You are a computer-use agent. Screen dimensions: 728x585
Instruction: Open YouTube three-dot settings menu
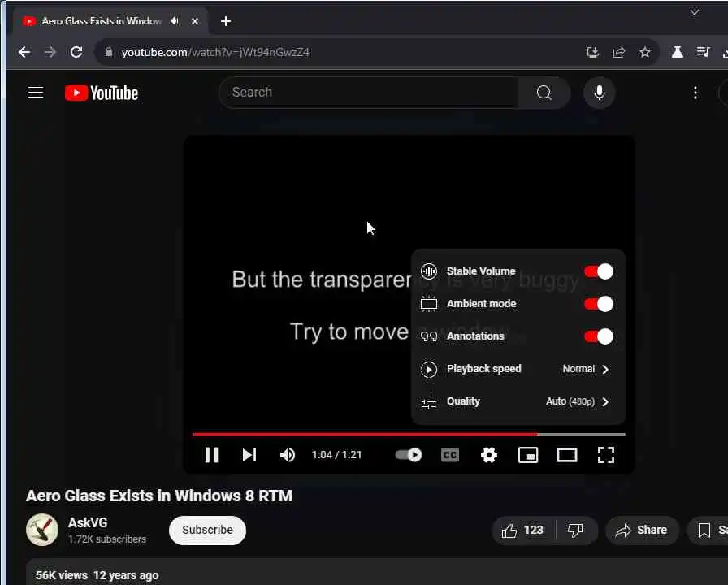[x=695, y=93]
